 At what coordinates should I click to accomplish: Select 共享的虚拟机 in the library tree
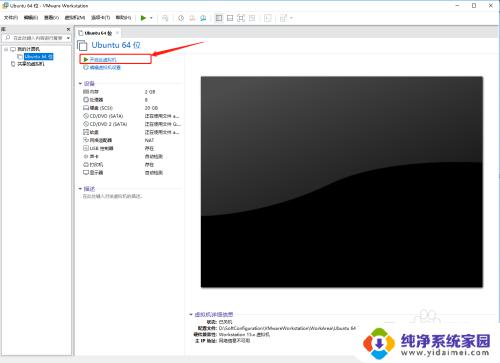pos(31,64)
